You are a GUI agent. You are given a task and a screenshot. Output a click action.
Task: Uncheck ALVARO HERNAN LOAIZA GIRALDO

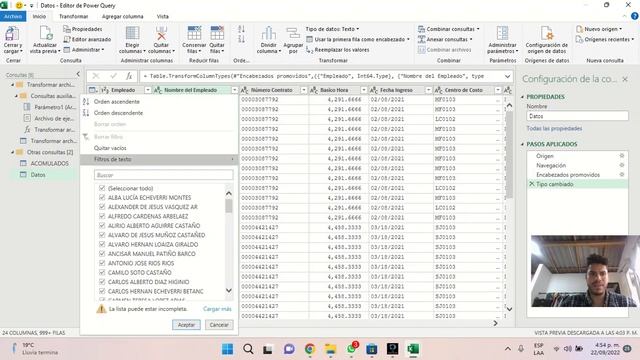coord(102,244)
